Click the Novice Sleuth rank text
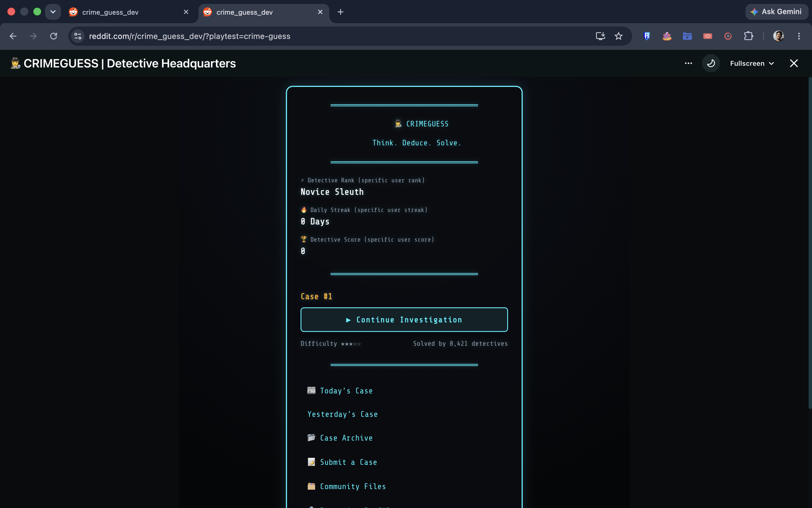 [332, 192]
